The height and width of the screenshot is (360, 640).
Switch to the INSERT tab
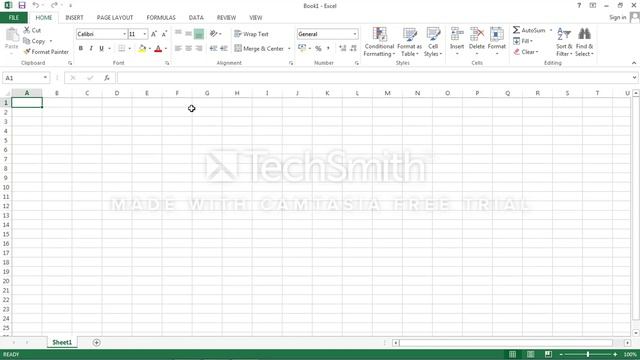click(x=74, y=18)
